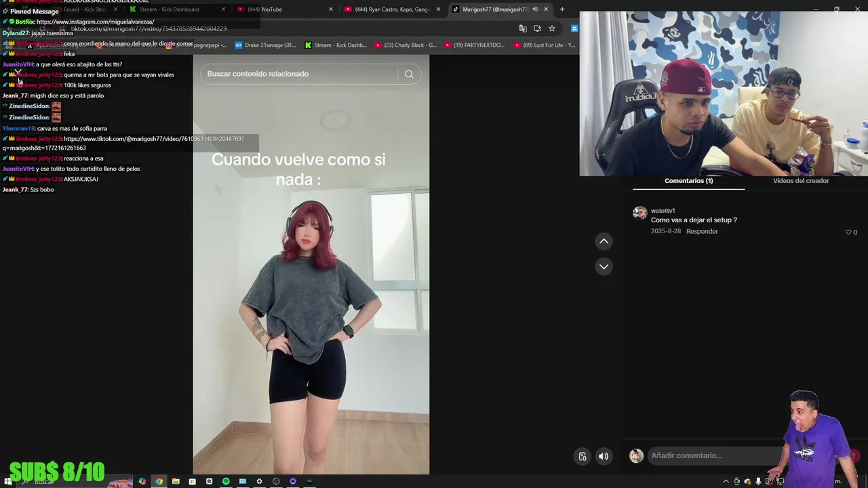The width and height of the screenshot is (868, 488).
Task: Open the '(69) Lust For Life - Y...' bookmark
Action: click(545, 45)
